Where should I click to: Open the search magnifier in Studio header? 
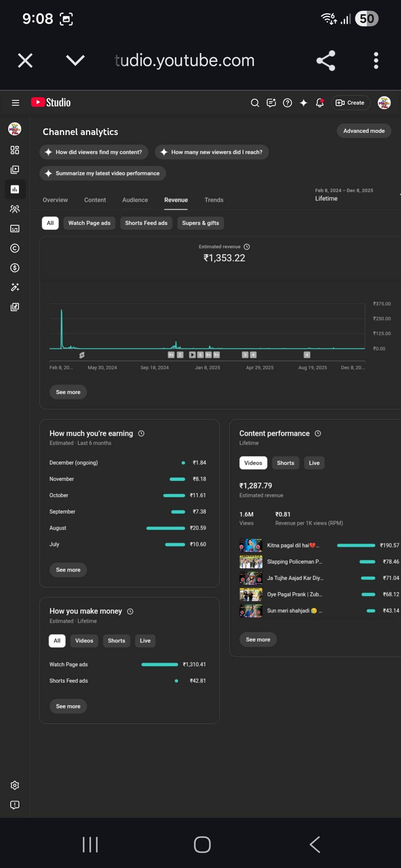click(x=255, y=103)
